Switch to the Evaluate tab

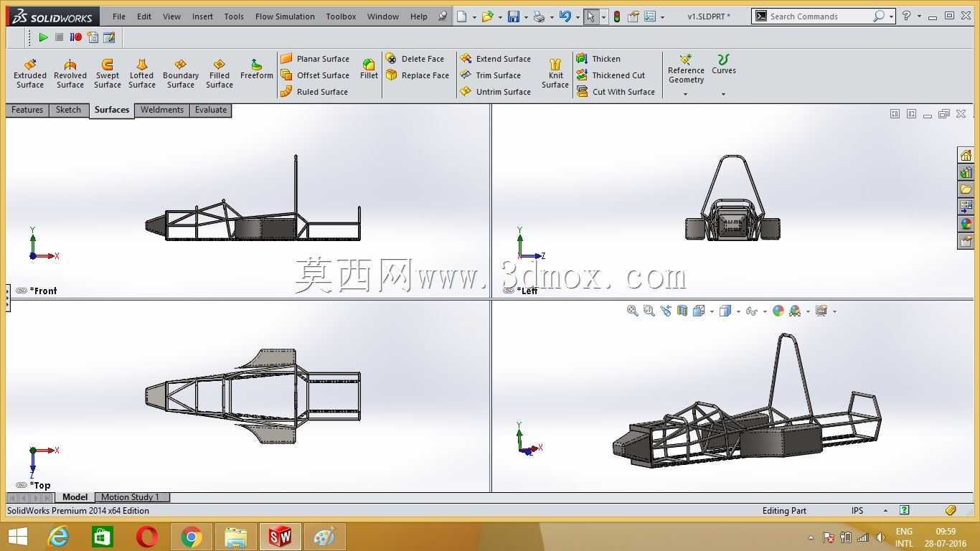[x=211, y=110]
